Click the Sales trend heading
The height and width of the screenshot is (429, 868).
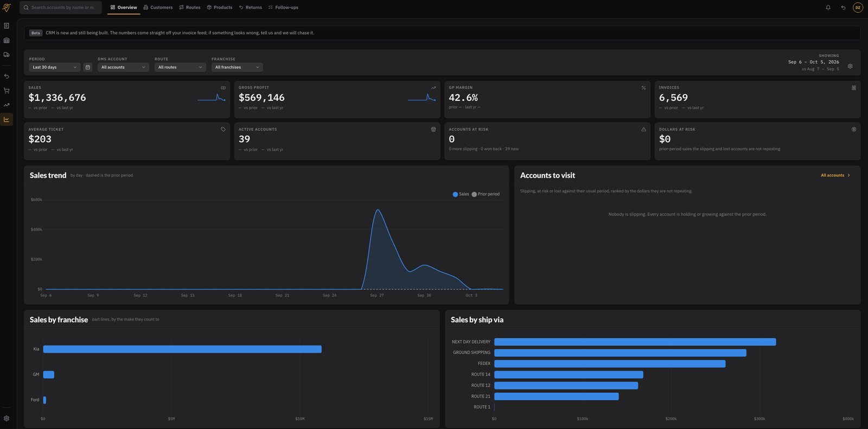click(x=48, y=175)
